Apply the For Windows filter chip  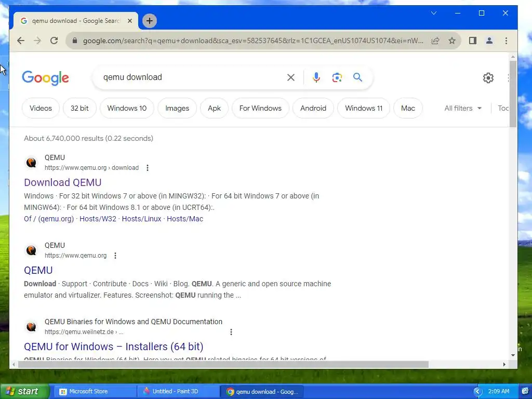click(x=260, y=108)
